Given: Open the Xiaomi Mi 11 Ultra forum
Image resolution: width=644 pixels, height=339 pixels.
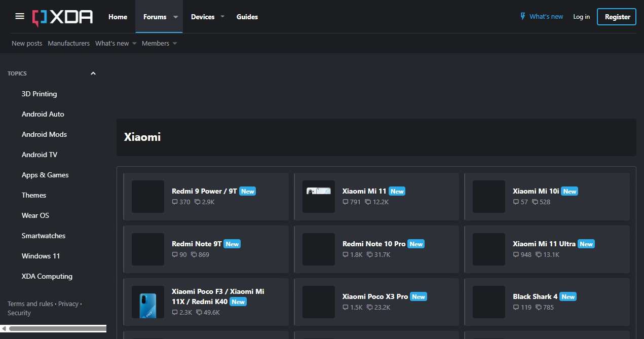Looking at the screenshot, I should (544, 244).
